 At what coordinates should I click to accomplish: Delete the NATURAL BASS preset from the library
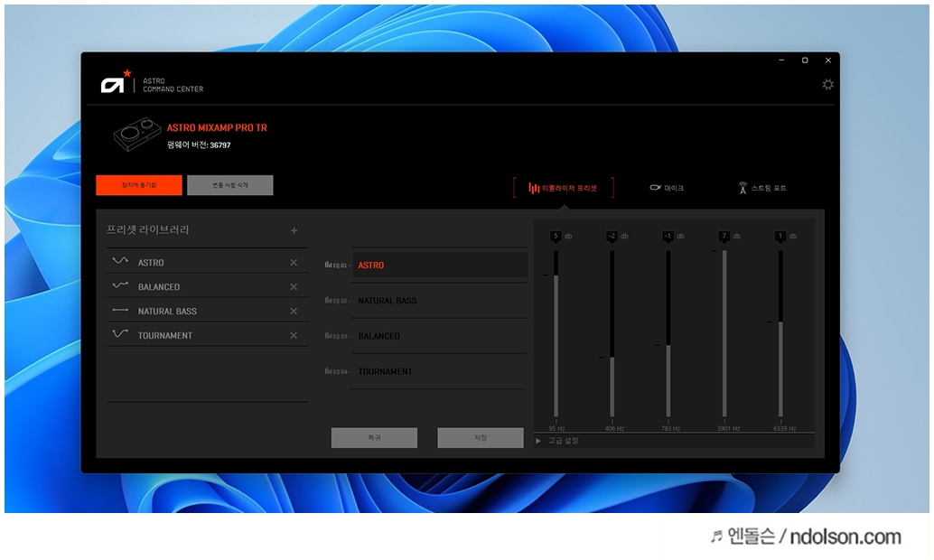(294, 311)
